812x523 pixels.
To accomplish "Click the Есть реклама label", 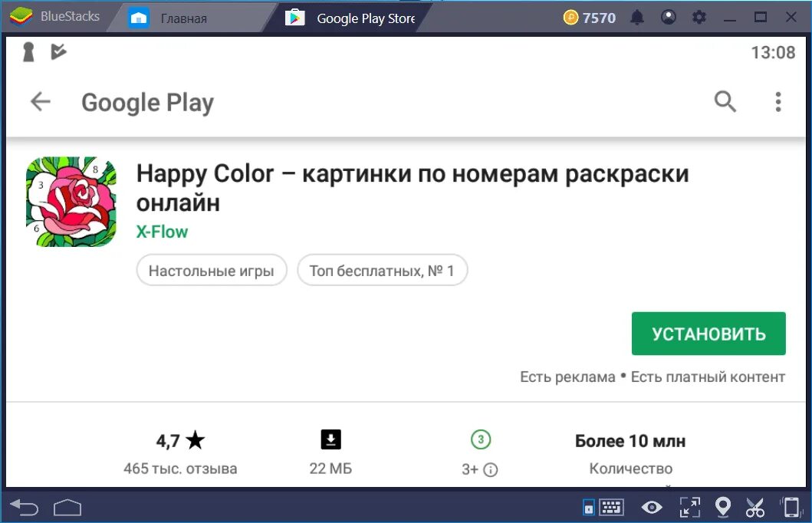I will [567, 377].
